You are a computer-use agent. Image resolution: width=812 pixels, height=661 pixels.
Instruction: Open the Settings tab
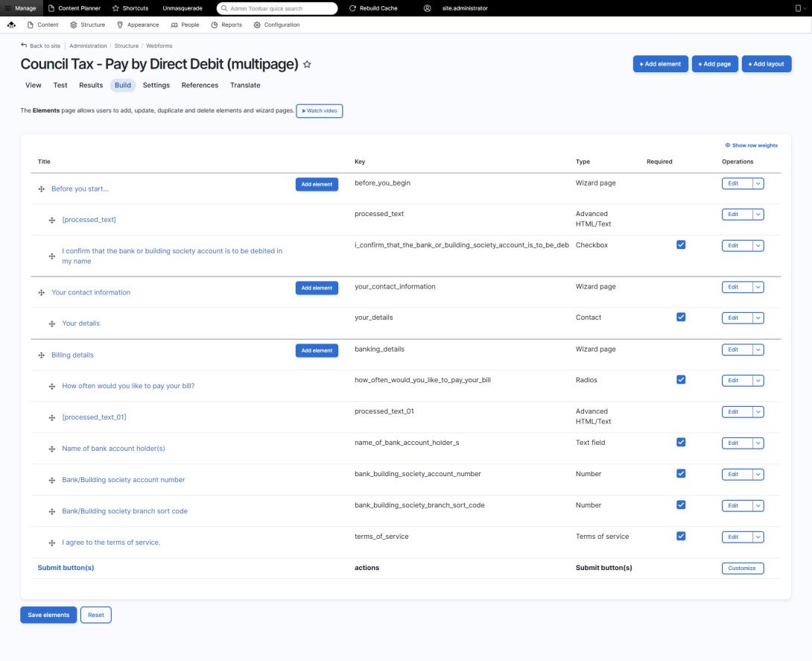point(156,86)
